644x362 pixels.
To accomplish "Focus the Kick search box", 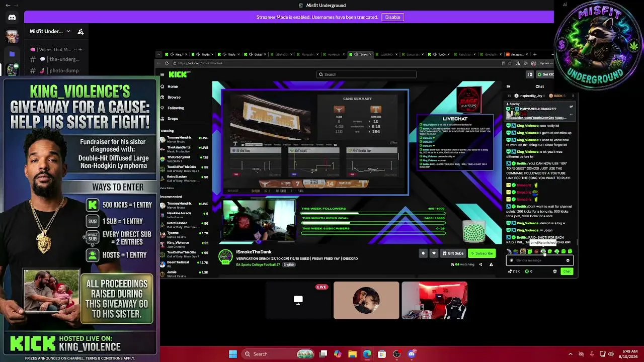I will coord(366,74).
